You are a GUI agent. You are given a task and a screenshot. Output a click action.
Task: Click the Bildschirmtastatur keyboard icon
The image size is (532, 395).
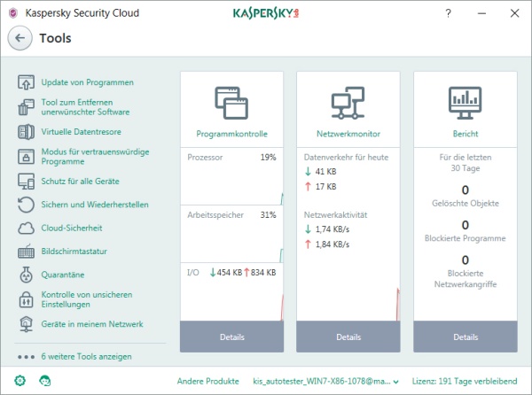(26, 252)
